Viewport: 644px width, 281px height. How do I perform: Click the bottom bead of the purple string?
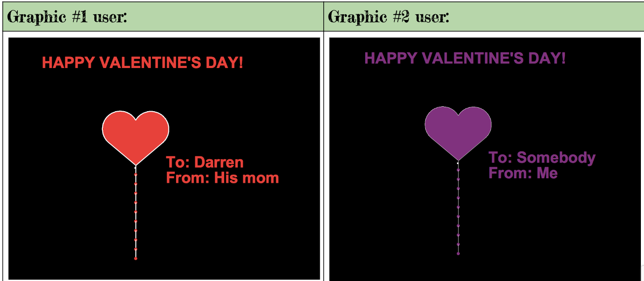pos(458,253)
